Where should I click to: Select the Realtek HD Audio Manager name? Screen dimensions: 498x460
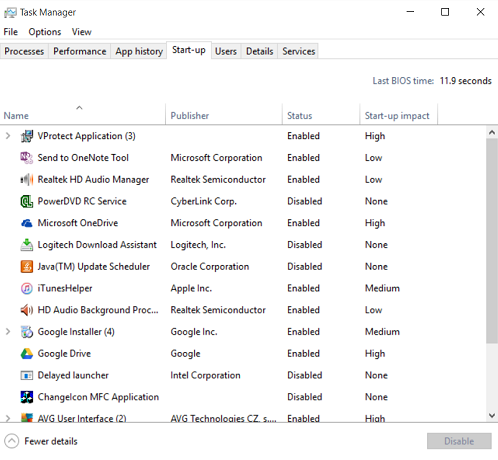coord(93,180)
